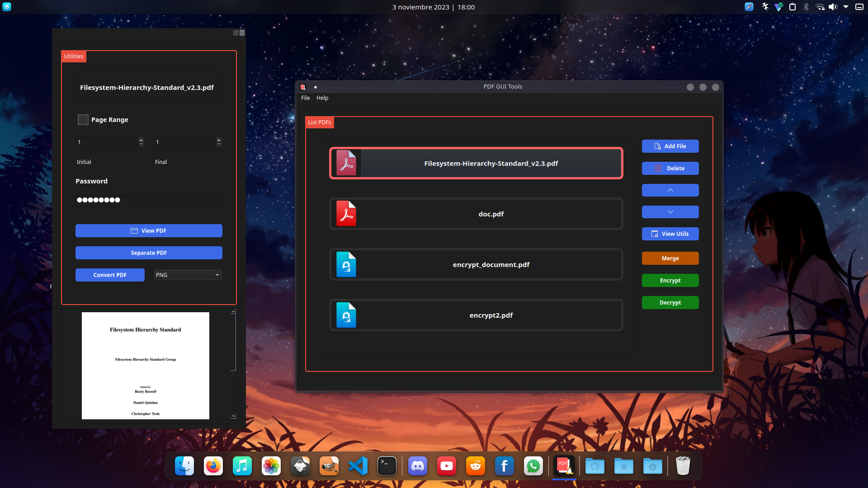The width and height of the screenshot is (868, 488).
Task: Click the encrypt2.pdf locked file icon
Action: [346, 315]
